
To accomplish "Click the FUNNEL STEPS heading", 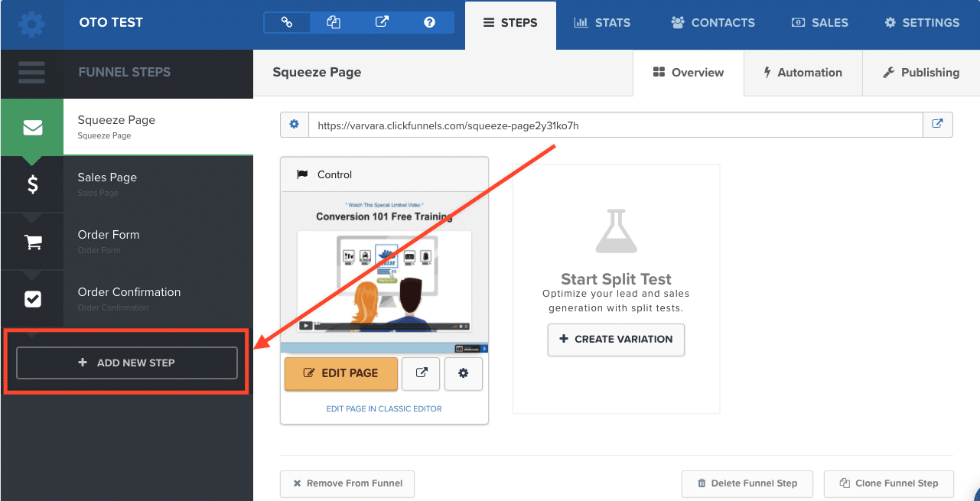I will coord(125,72).
